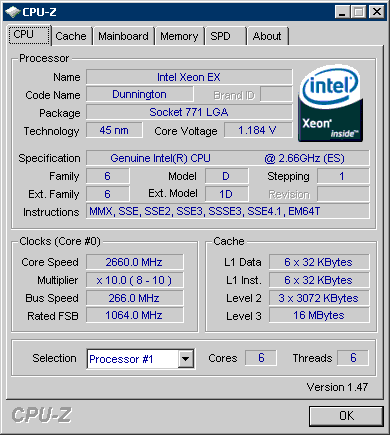This screenshot has width=390, height=435.
Task: Minimize the CPU-Z window
Action: click(342, 12)
